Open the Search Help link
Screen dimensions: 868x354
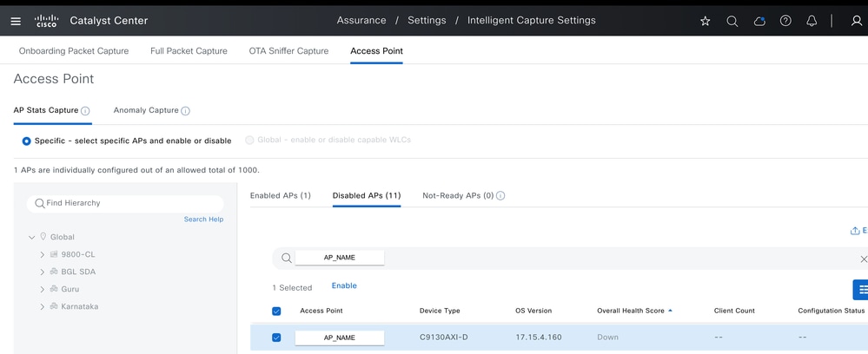[203, 220]
